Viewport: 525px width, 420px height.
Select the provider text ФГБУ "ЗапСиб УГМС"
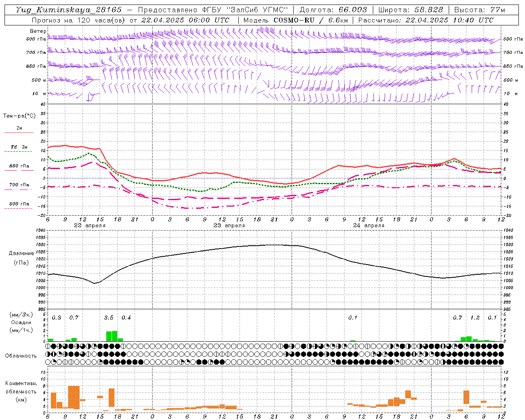click(x=245, y=10)
